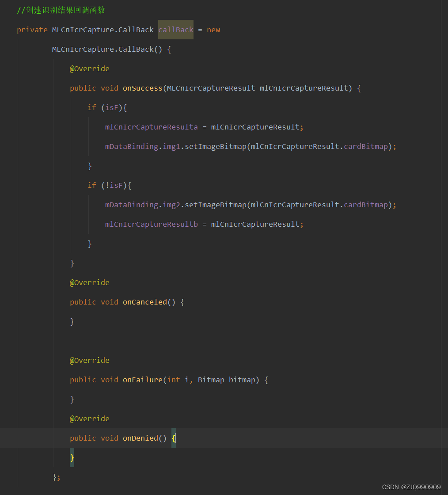
Task: Click the 'private' keyword
Action: (x=32, y=30)
